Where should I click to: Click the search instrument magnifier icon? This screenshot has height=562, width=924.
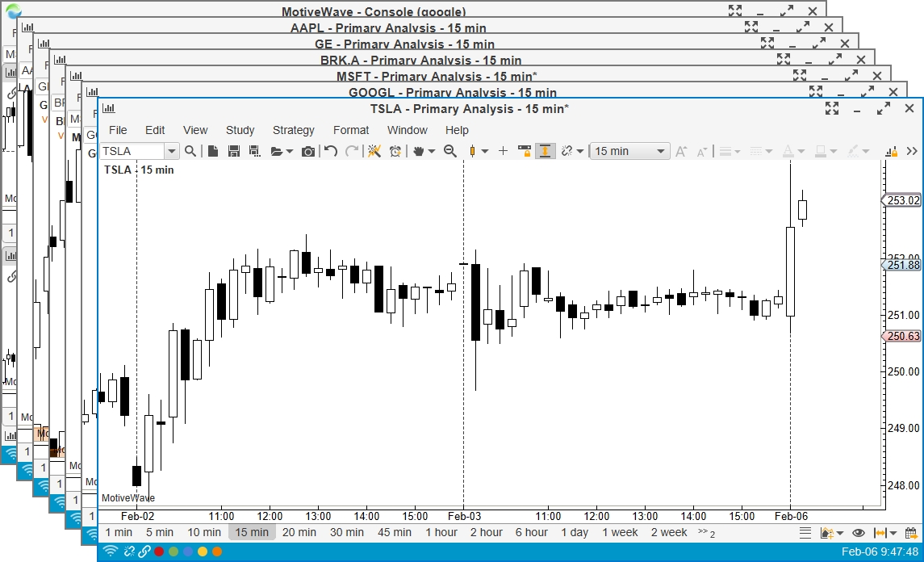coord(190,151)
